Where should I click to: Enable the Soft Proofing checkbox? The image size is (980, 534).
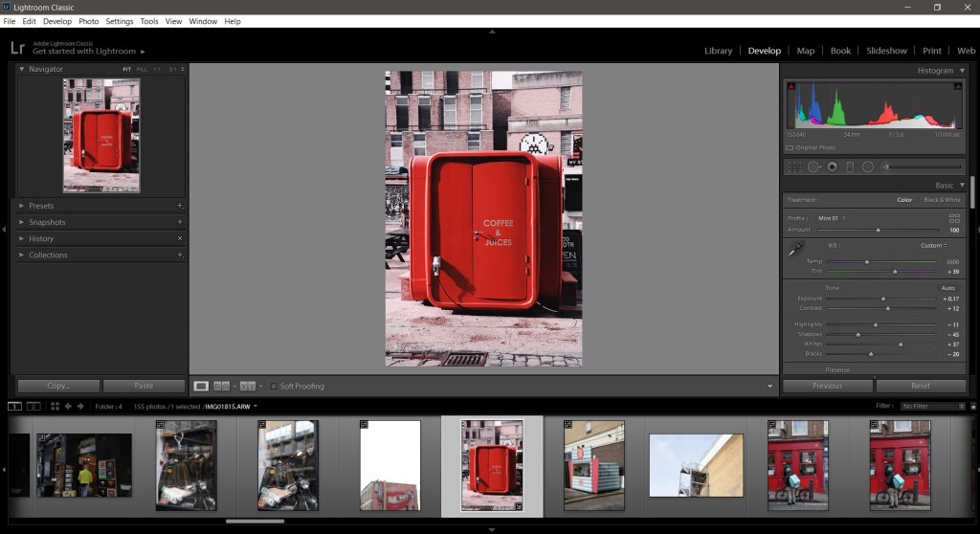[x=273, y=387]
